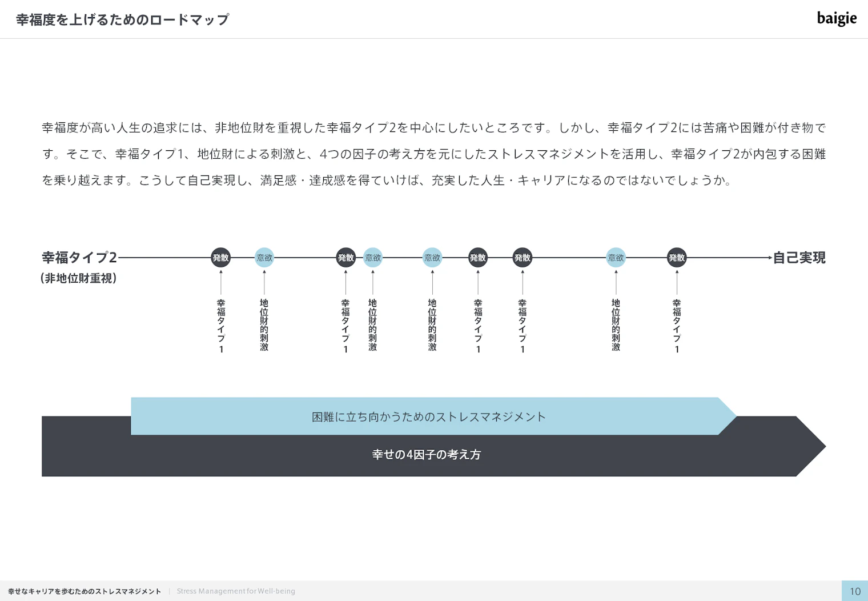Click the footer text 幸せなキャリアを歩むためのストレスマネジメント
The height and width of the screenshot is (601, 868).
click(x=85, y=591)
